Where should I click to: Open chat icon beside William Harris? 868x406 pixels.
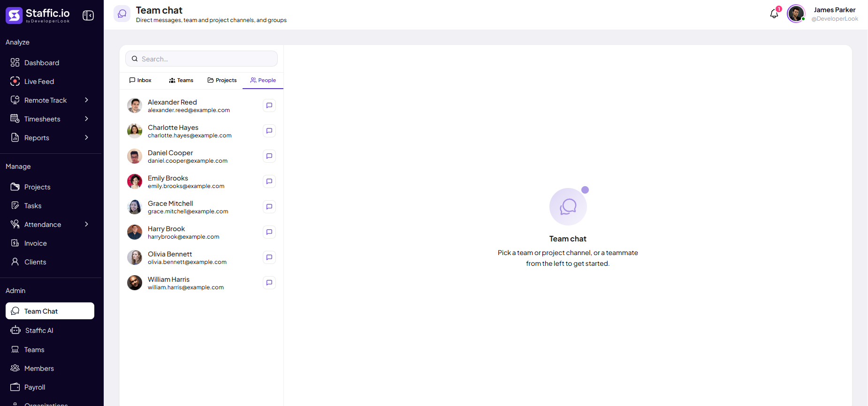pyautogui.click(x=269, y=283)
